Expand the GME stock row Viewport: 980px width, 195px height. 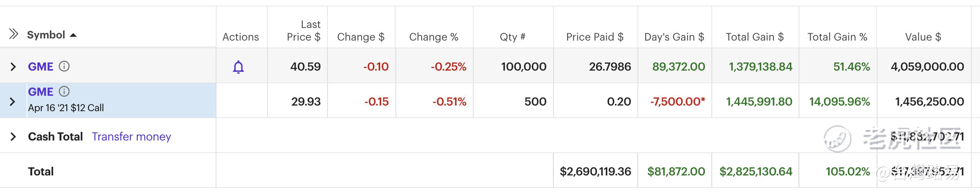13,67
